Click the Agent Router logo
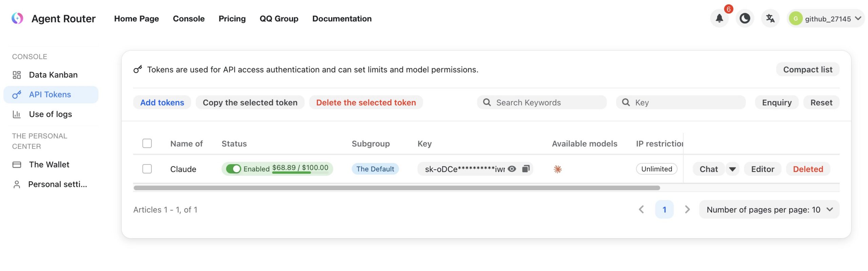 tap(17, 19)
